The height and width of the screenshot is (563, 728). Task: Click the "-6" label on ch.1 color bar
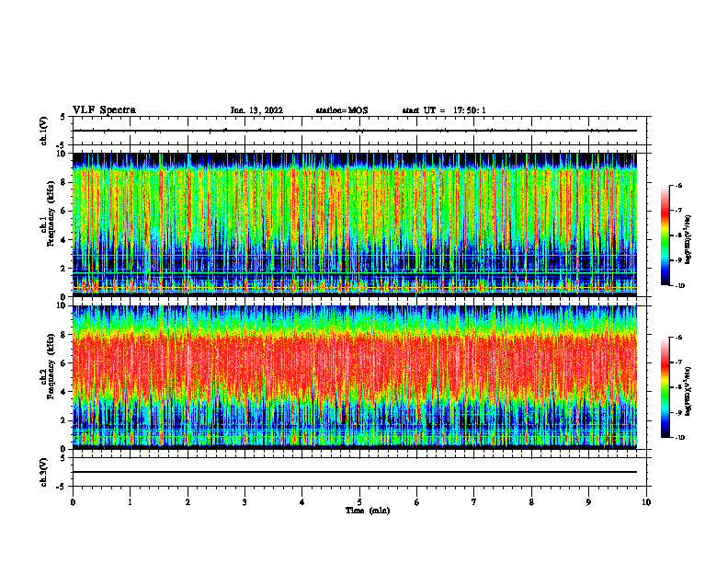click(679, 186)
